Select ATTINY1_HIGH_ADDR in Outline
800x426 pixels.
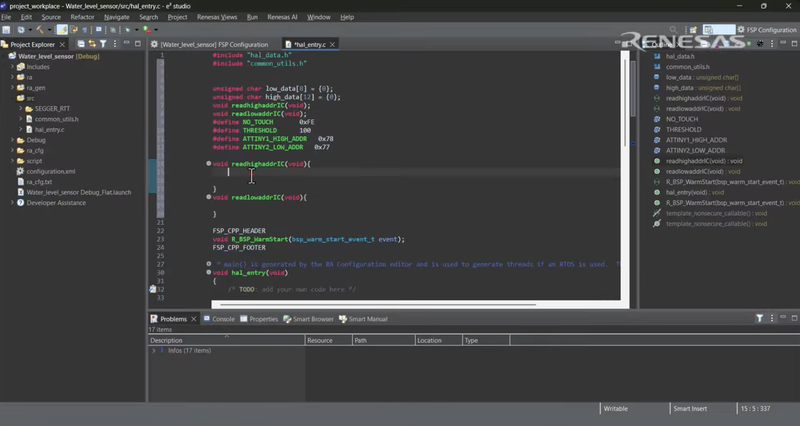(x=696, y=140)
